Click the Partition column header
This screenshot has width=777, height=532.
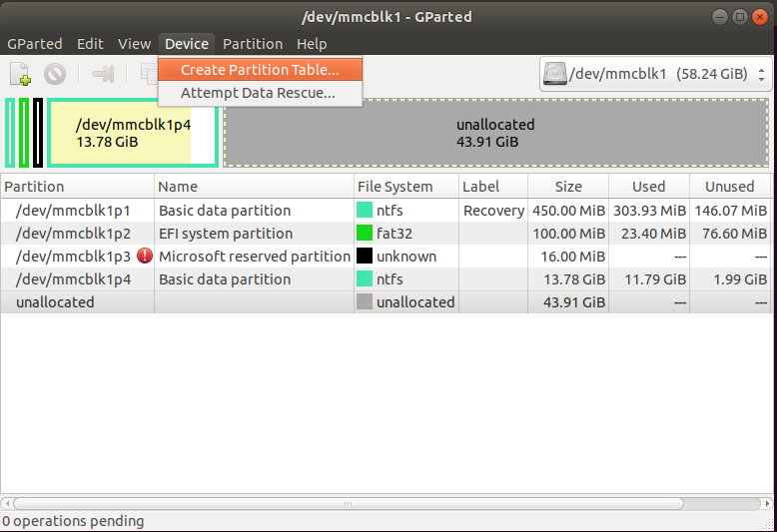click(78, 187)
